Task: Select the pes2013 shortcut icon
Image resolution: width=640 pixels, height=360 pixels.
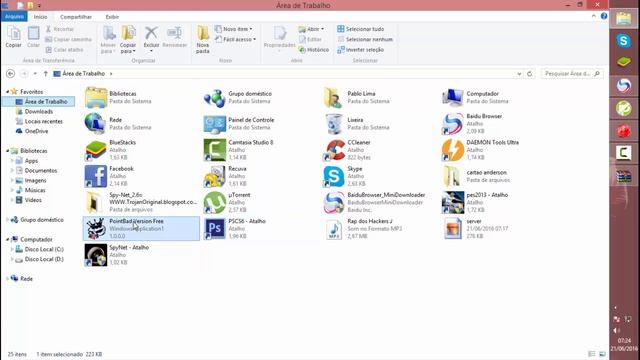Action: point(453,202)
